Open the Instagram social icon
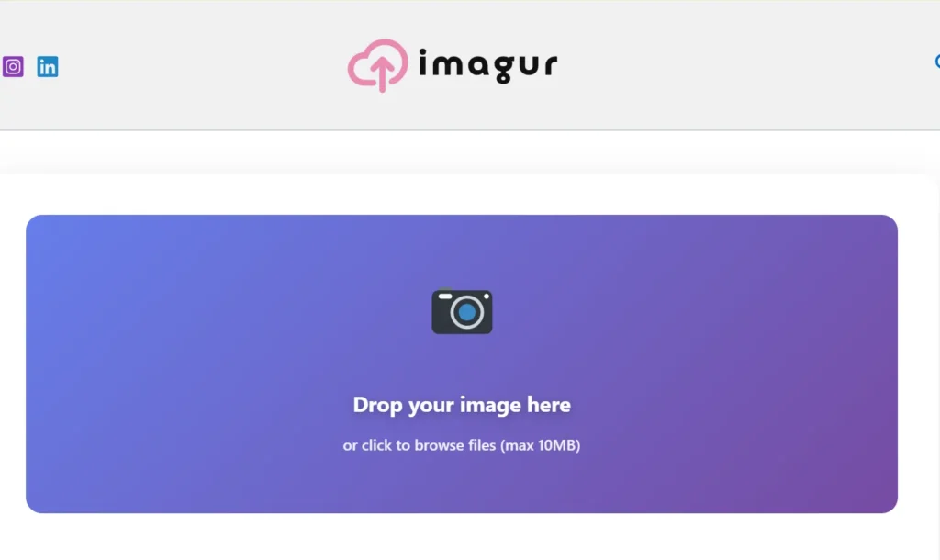The height and width of the screenshot is (560, 940). click(13, 66)
